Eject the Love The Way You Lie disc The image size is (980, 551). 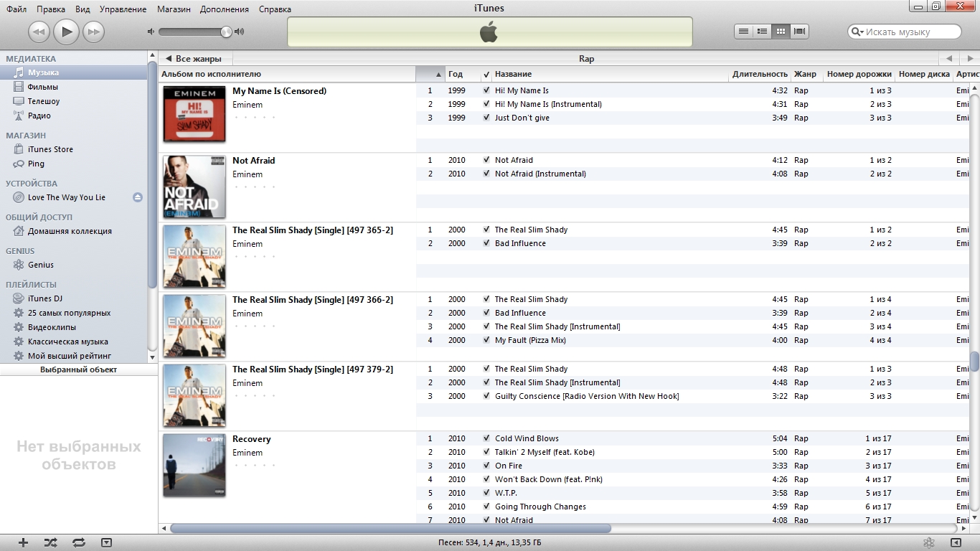pos(138,197)
